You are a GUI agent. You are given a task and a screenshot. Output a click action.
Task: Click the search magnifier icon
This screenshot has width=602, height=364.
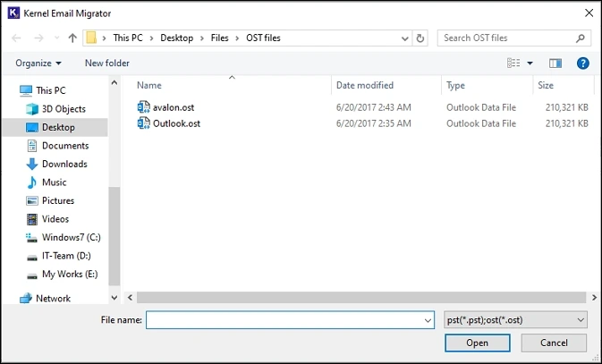(581, 38)
